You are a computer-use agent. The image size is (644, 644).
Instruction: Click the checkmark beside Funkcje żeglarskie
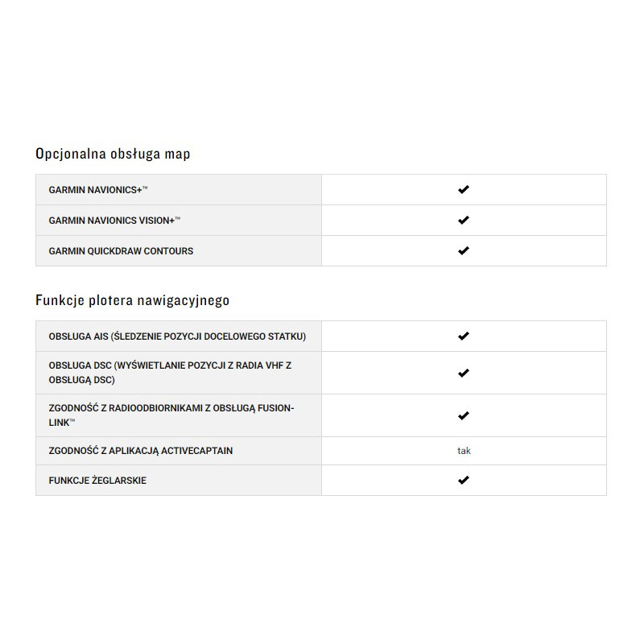pos(463,480)
